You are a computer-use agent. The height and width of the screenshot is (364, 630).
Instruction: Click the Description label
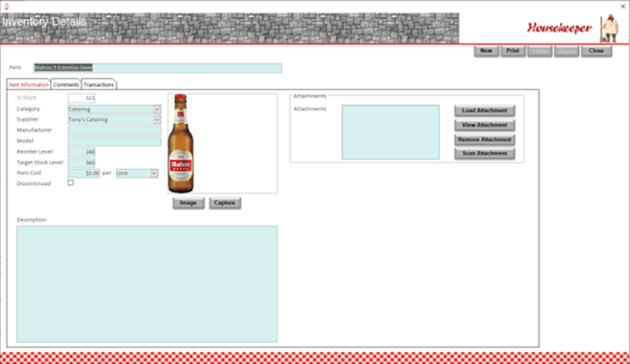click(31, 220)
